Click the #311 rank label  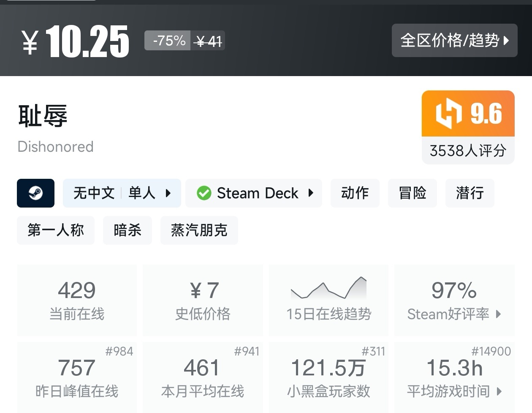pyautogui.click(x=373, y=351)
